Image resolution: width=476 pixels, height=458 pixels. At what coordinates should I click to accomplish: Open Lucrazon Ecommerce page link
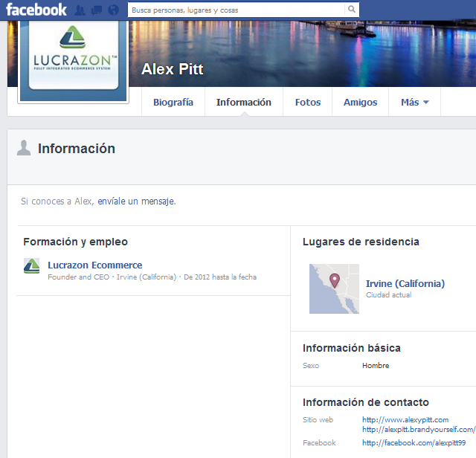point(95,265)
